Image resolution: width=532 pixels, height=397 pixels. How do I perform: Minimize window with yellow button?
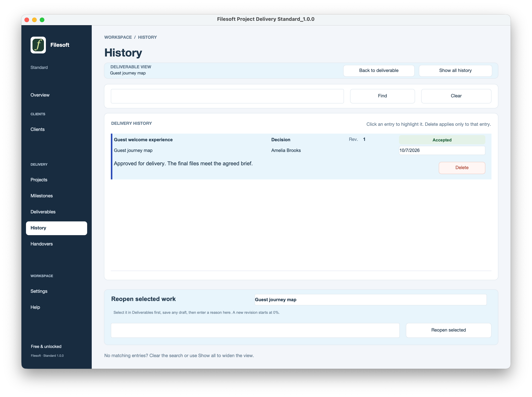pos(34,20)
